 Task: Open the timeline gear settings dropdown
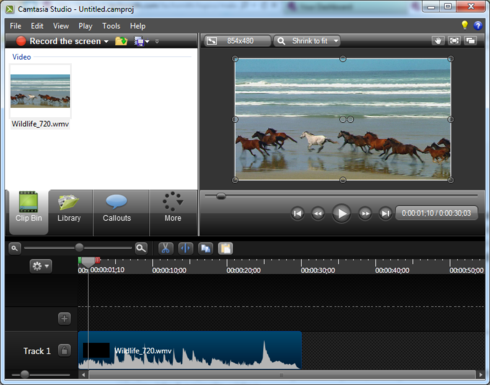point(41,266)
